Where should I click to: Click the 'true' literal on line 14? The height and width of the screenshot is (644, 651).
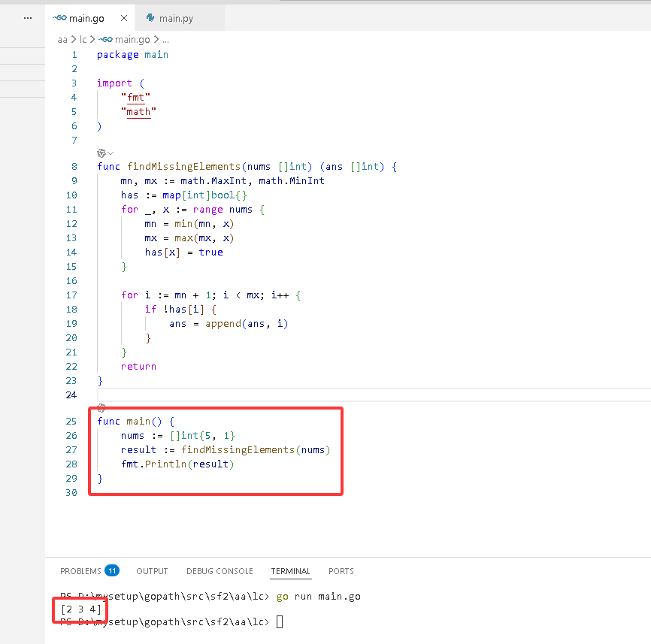pyautogui.click(x=210, y=252)
